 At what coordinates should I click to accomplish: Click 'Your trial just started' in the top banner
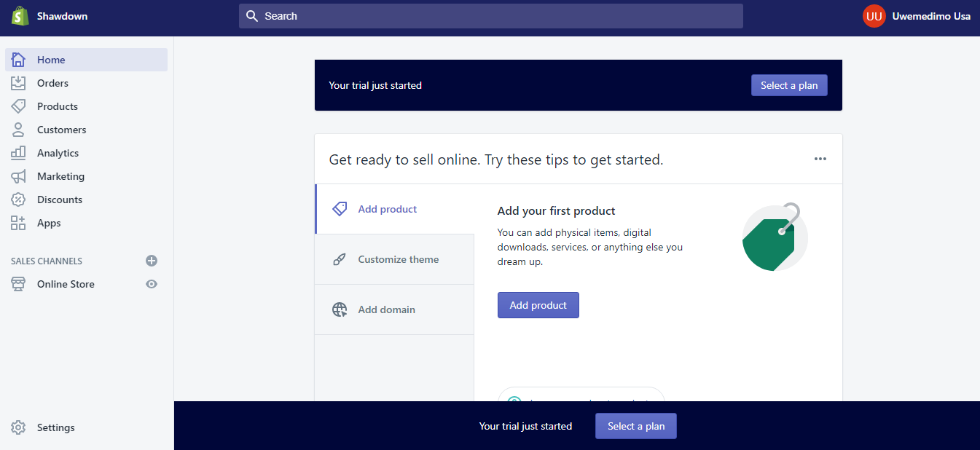(x=375, y=85)
